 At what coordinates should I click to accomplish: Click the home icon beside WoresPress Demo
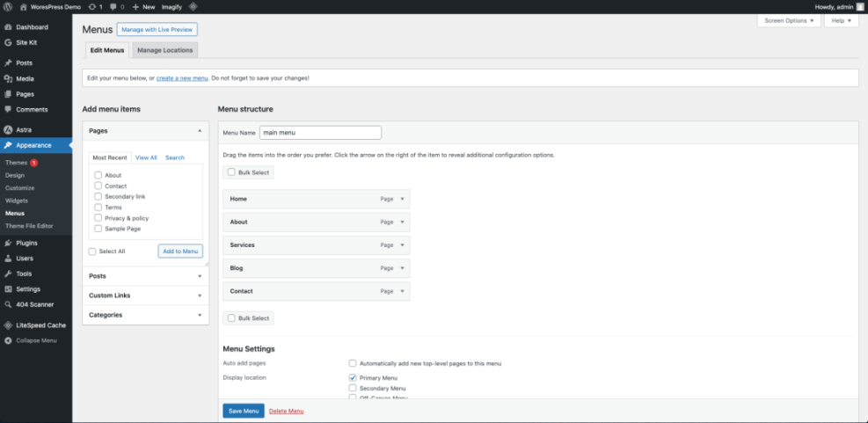[23, 7]
